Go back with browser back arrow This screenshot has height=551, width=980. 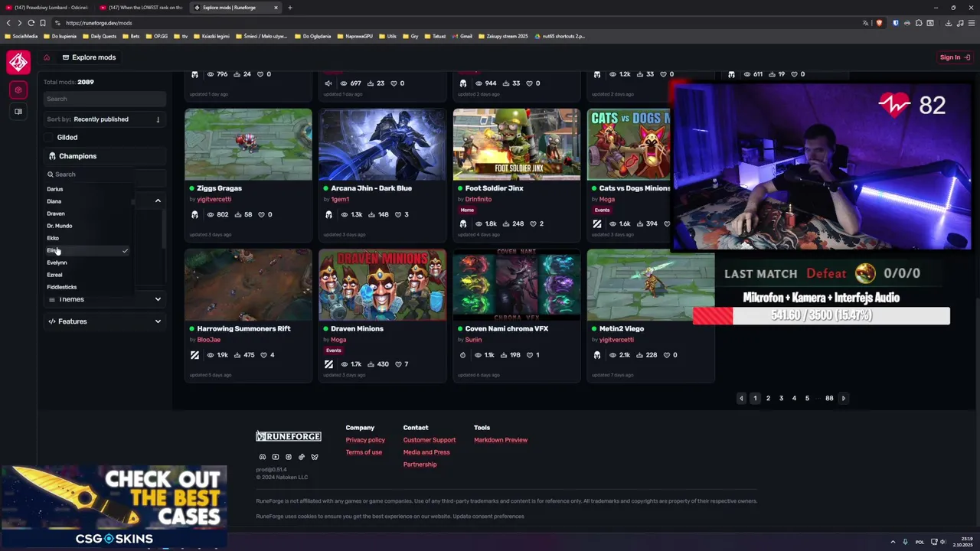pos(8,23)
